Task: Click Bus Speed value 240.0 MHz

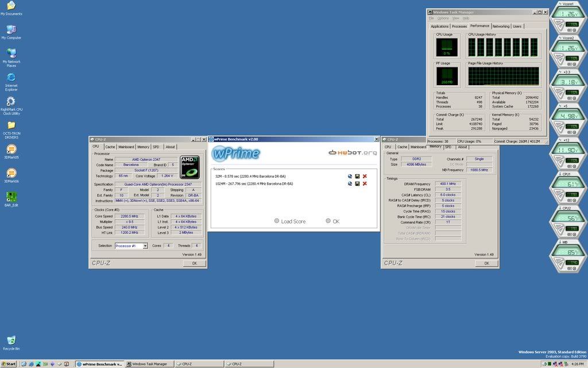Action: pos(129,227)
